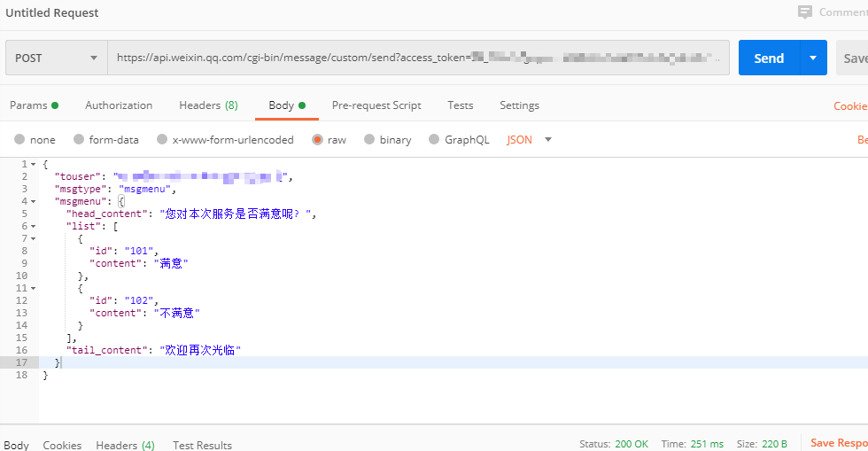Click the "head_content" key on line 5

107,214
